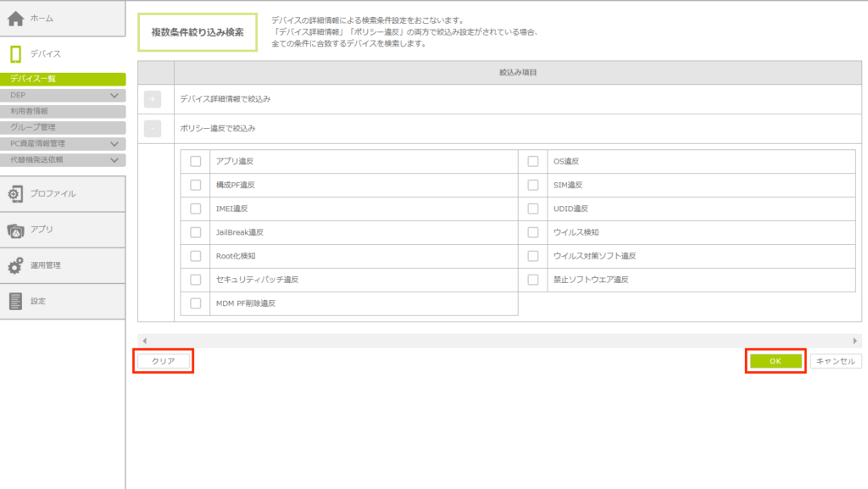Click the クリア button
The height and width of the screenshot is (489, 868).
164,361
